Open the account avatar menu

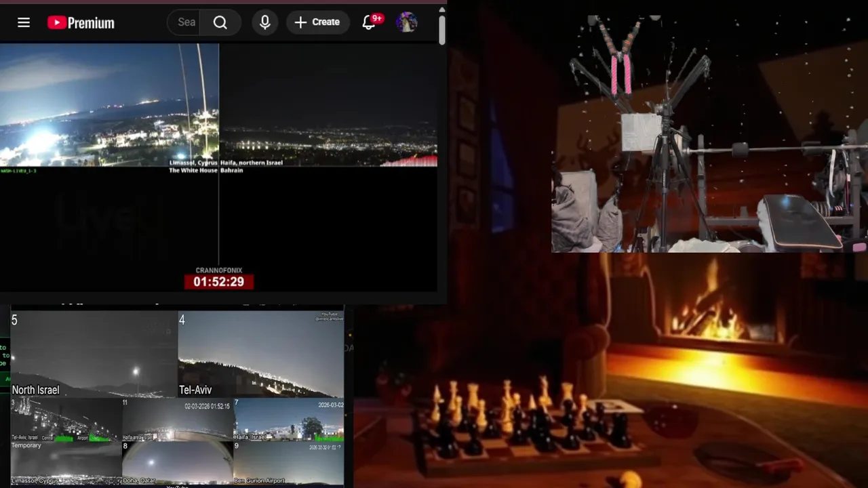406,22
